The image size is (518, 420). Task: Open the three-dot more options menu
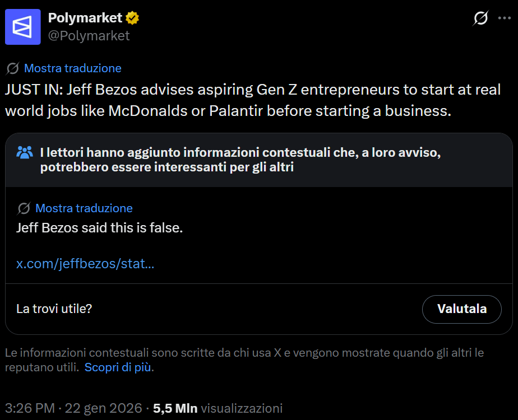505,18
